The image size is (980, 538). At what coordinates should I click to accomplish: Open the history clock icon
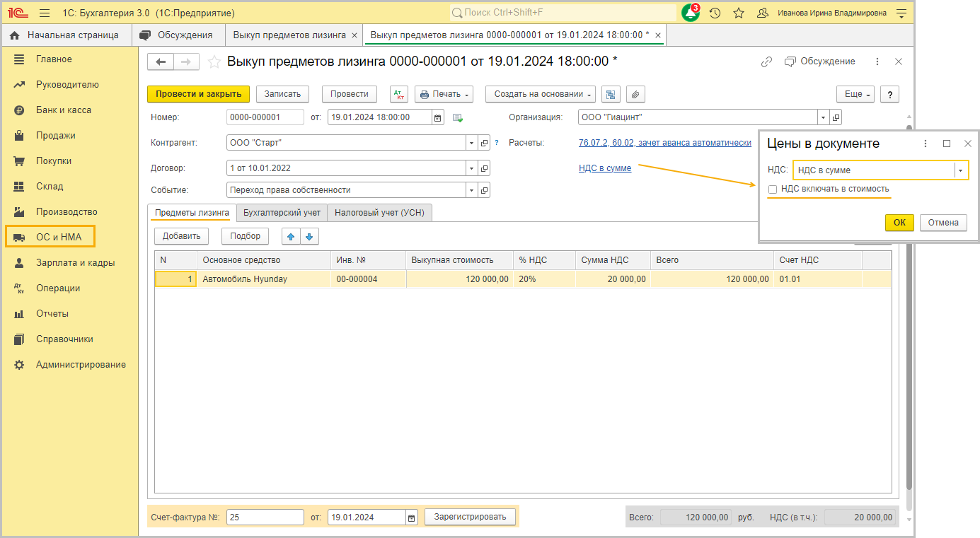[x=715, y=13]
